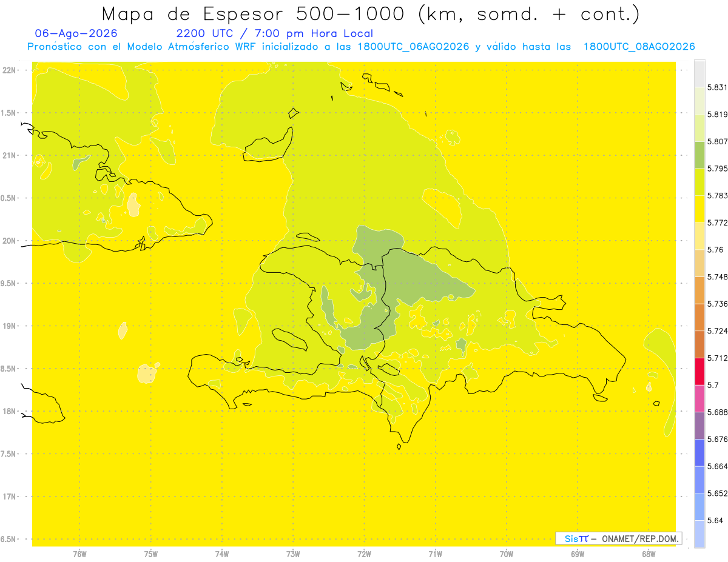This screenshot has height=562, width=728.
Task: Click the legend value 5.688
Action: pyautogui.click(x=717, y=412)
